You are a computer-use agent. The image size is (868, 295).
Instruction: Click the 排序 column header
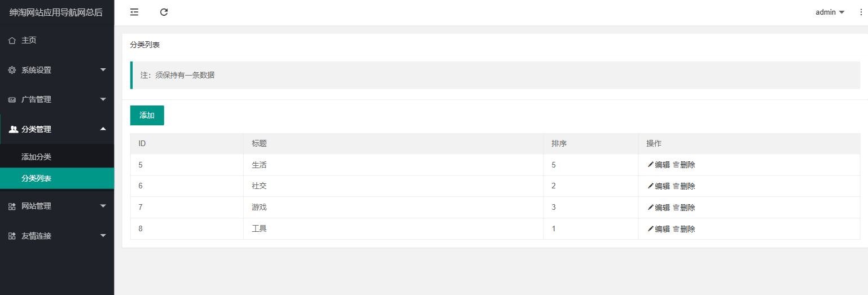(x=559, y=144)
